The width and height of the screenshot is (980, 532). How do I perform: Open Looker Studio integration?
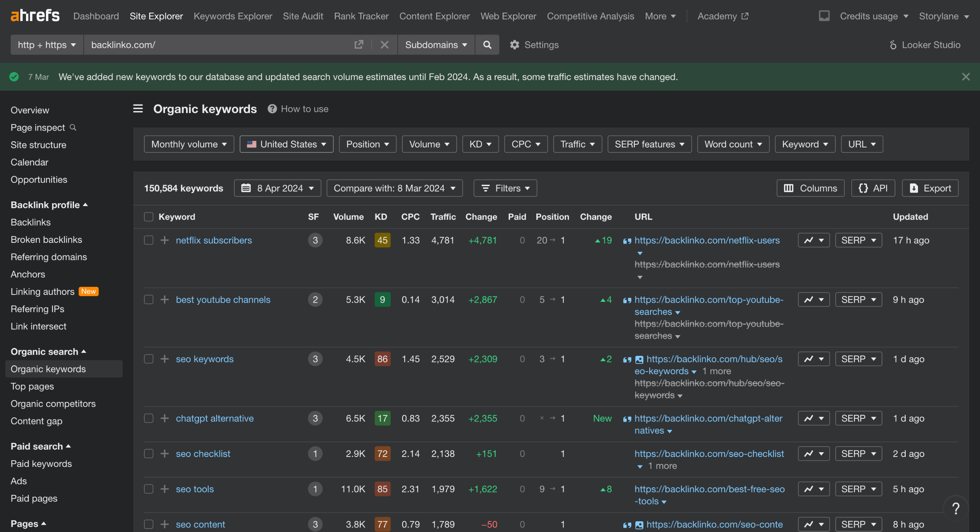coord(924,45)
